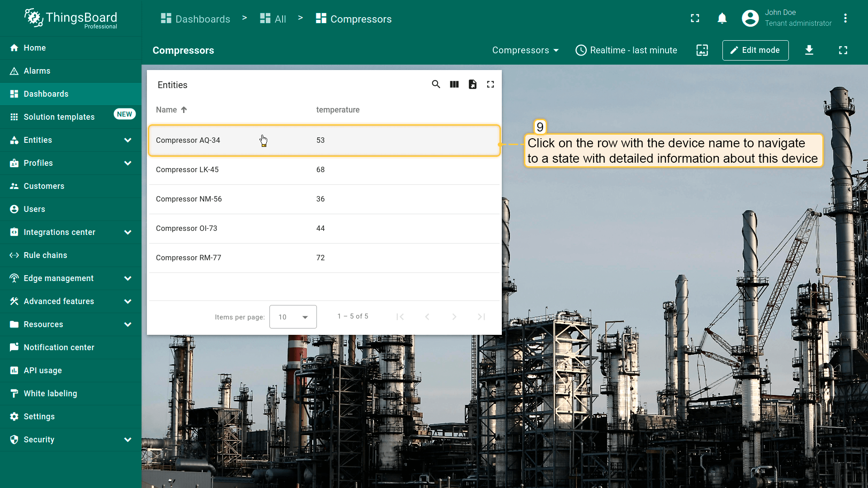The height and width of the screenshot is (488, 868).
Task: Expand the Entities widget to fullscreen
Action: [491, 84]
